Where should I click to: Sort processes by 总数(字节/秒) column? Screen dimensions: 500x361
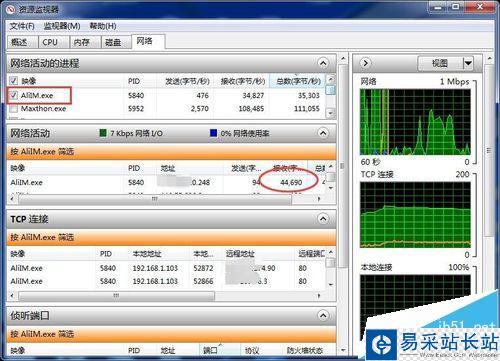pyautogui.click(x=298, y=81)
